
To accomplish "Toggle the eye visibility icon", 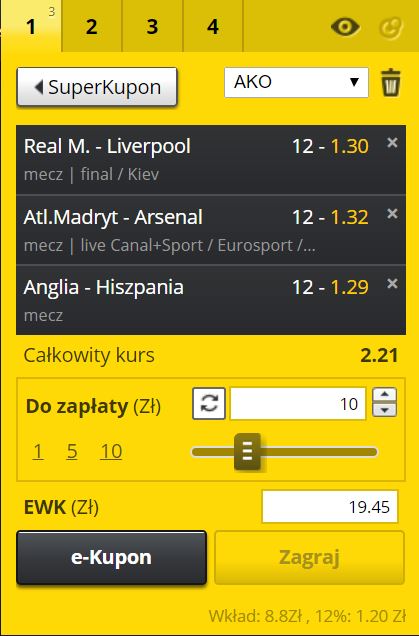I will (345, 27).
